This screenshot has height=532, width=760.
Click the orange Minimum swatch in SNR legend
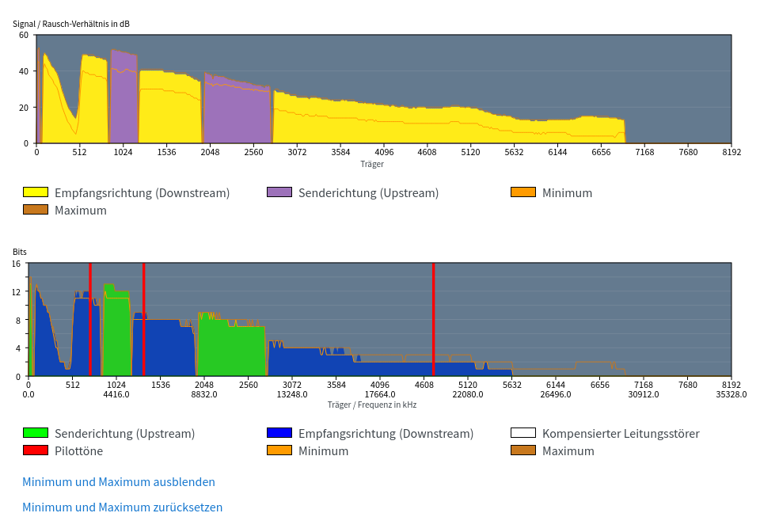[523, 192]
